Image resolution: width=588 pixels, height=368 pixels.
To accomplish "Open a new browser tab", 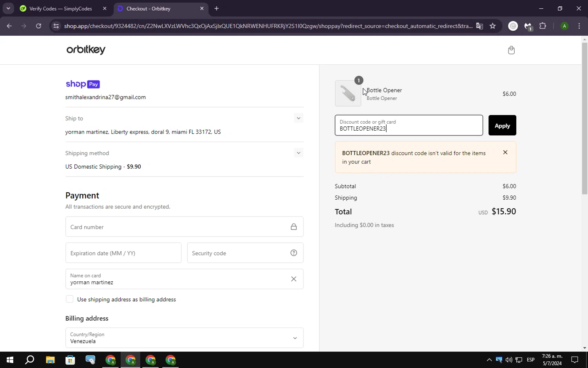I will tap(216, 9).
